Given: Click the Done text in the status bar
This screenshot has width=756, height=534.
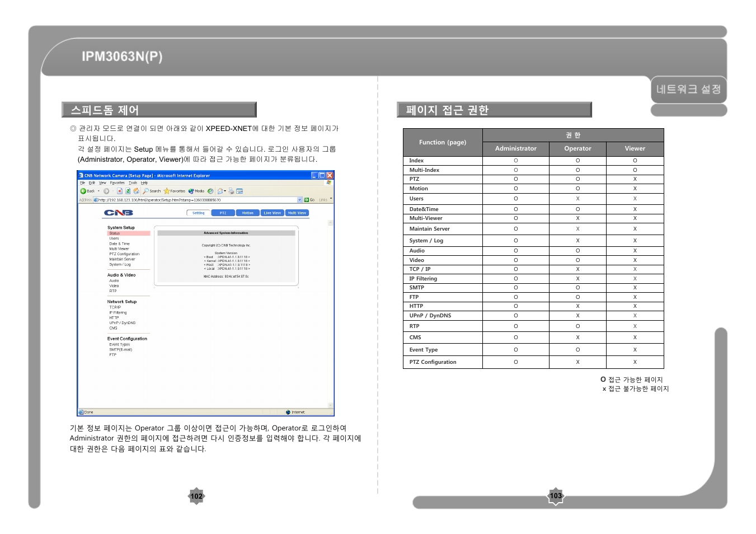Looking at the screenshot, I should (88, 412).
